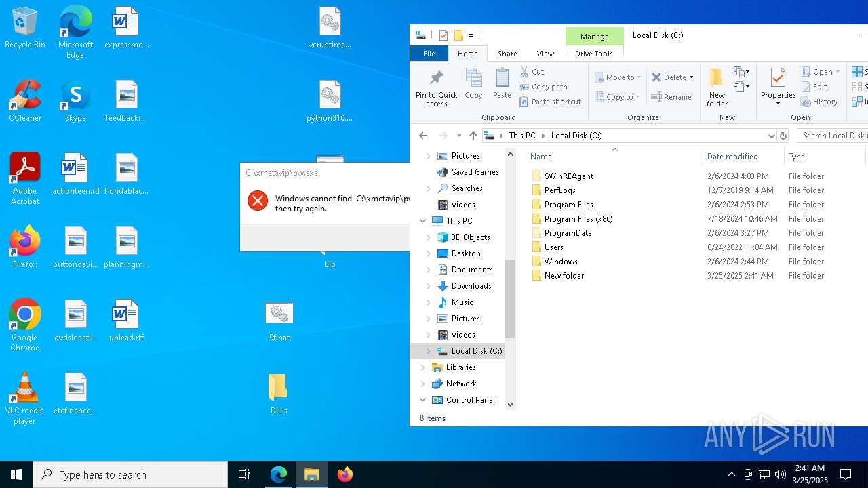Click Copy path in Clipboard group
This screenshot has height=488, width=868.
[543, 87]
